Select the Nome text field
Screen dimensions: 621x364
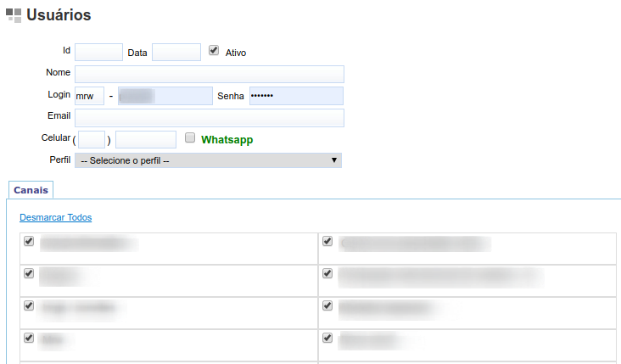coord(209,74)
